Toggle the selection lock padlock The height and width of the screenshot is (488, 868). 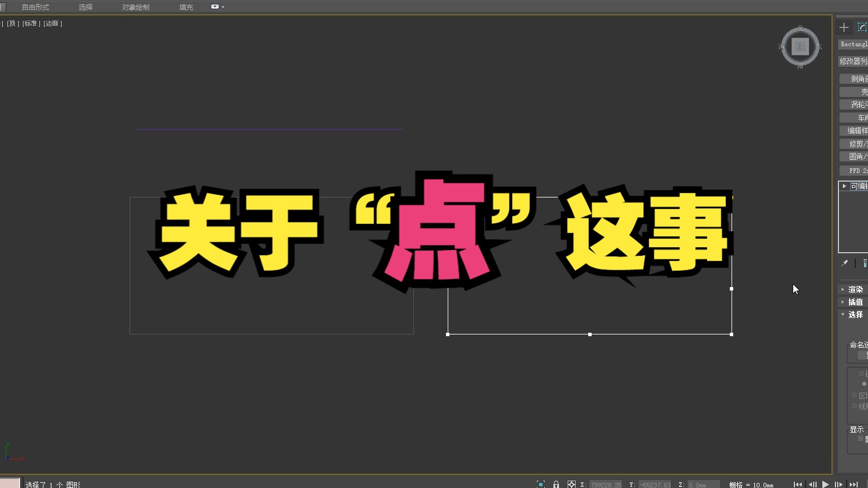point(556,484)
